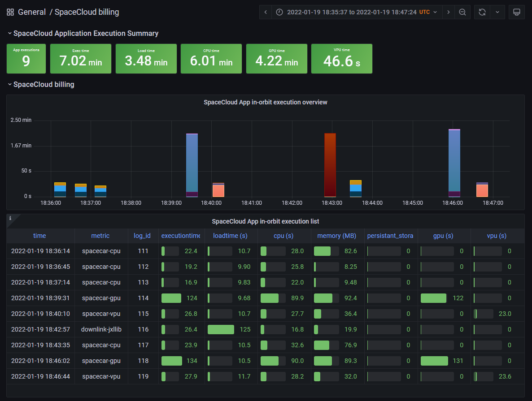Click the VPU time 46.6 s panel

342,59
